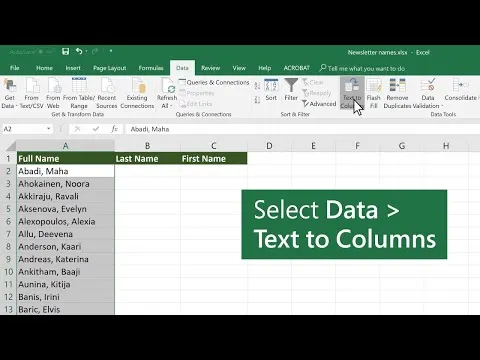Select cell containing Alexopoulos, Alexia
The height and width of the screenshot is (360, 480).
tap(65, 221)
